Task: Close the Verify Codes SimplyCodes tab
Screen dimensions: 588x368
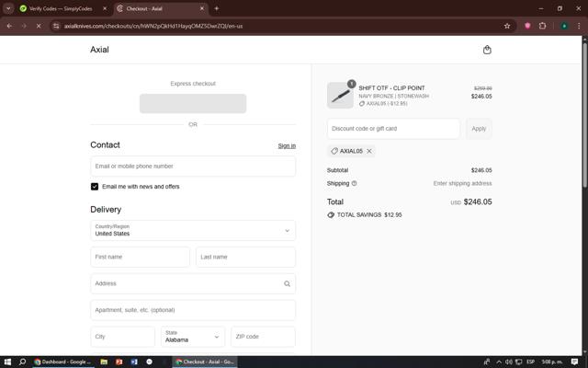Action: 105,8
